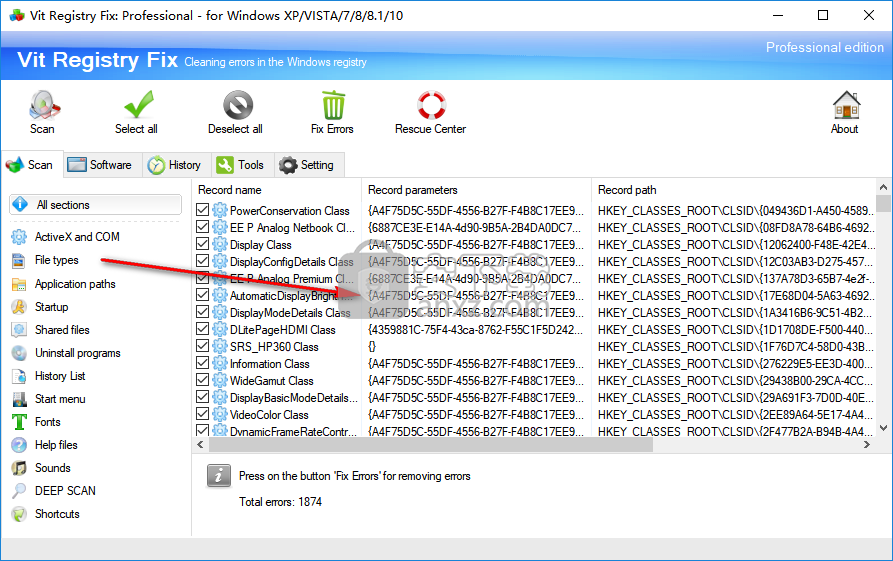The width and height of the screenshot is (893, 561).
Task: Uncheck AutomaticDisplayBright record checkbox
Action: (x=202, y=294)
